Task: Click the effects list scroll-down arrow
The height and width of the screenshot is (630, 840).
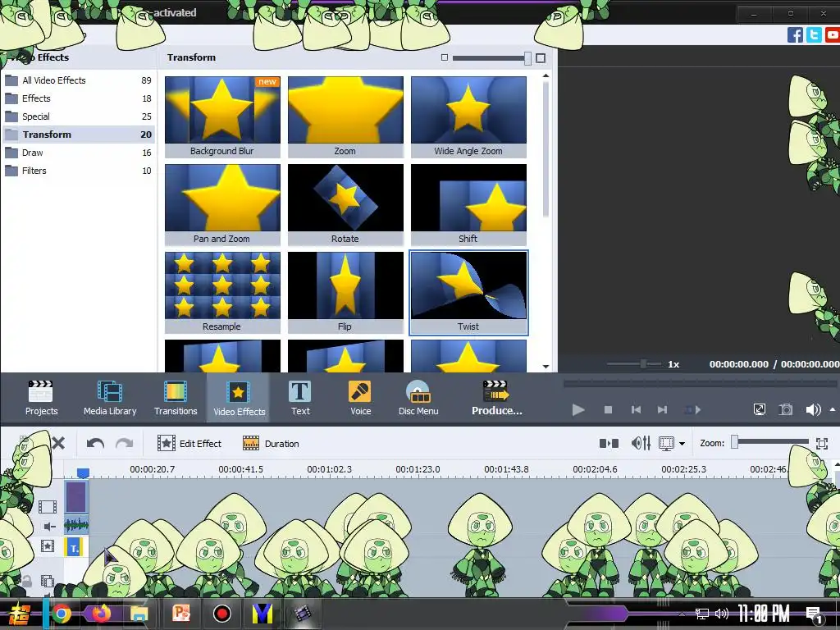Action: tap(546, 367)
